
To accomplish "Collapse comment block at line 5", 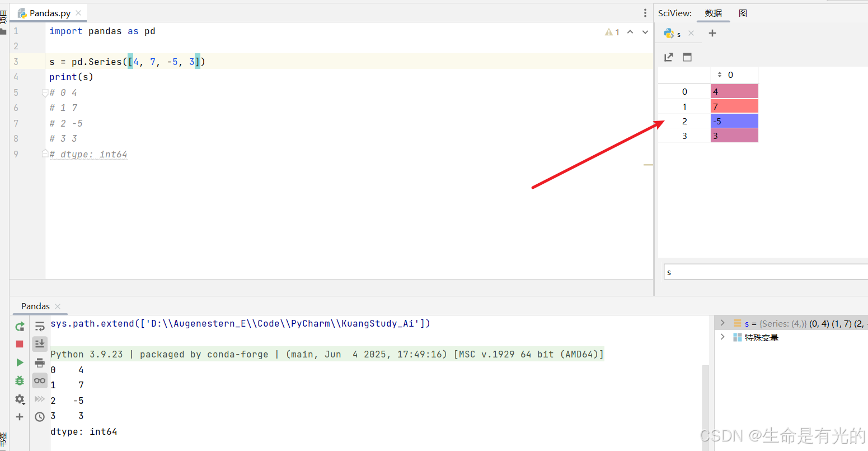I will click(45, 93).
